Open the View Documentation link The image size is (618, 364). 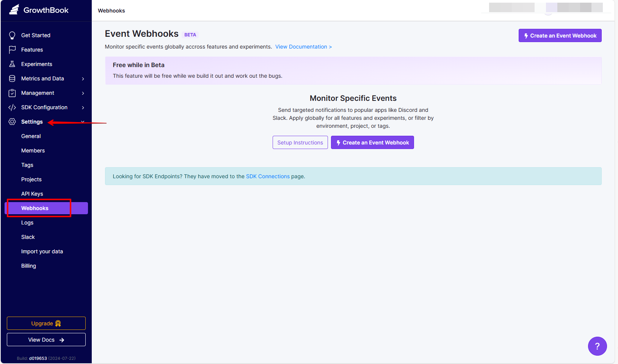click(x=303, y=46)
